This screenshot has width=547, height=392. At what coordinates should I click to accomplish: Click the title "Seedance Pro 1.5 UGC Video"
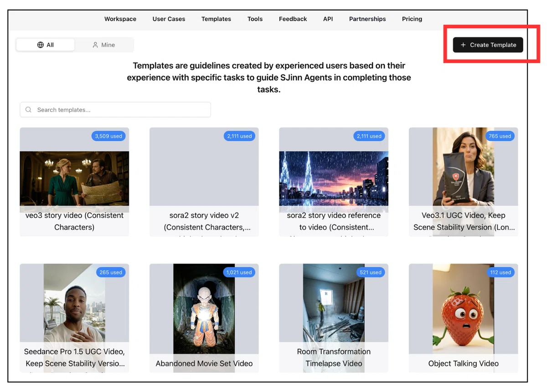point(74,357)
